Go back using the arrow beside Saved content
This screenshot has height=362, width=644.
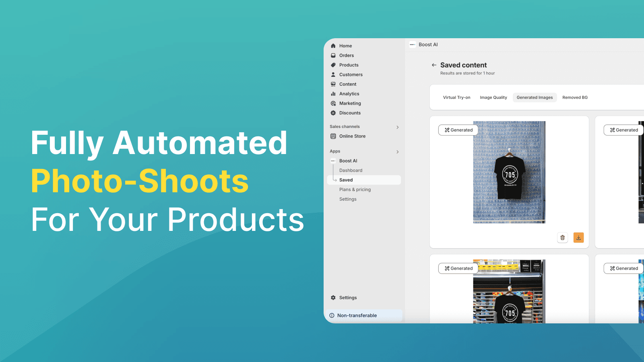434,65
